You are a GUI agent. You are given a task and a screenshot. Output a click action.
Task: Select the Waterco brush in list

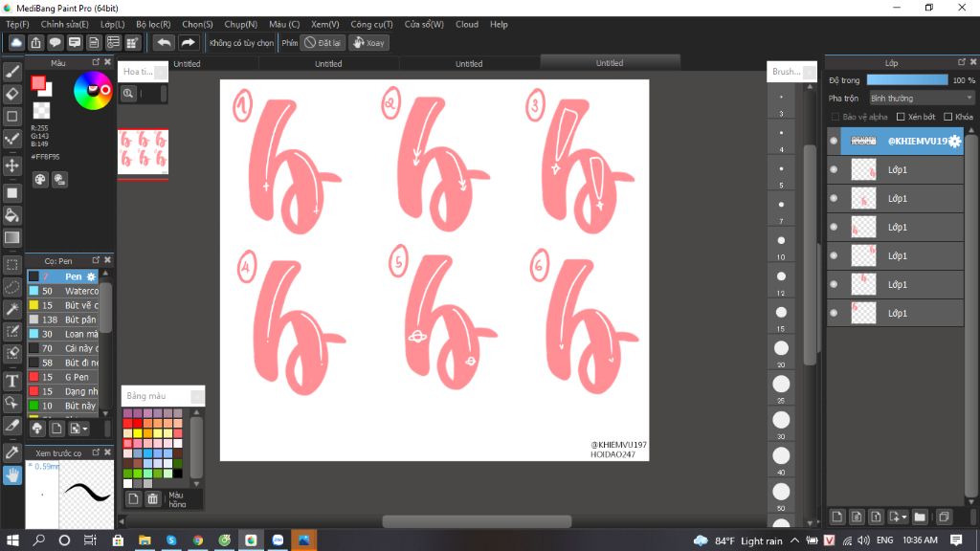click(x=62, y=291)
